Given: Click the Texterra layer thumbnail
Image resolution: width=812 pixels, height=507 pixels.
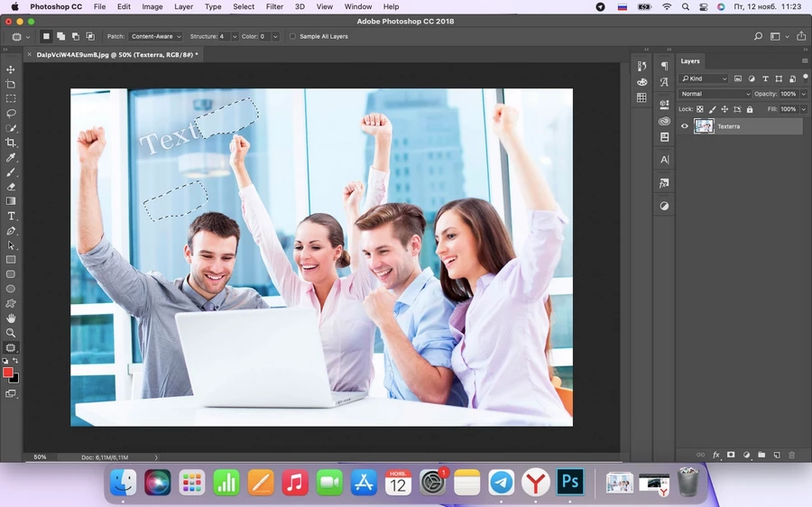Looking at the screenshot, I should coord(704,126).
